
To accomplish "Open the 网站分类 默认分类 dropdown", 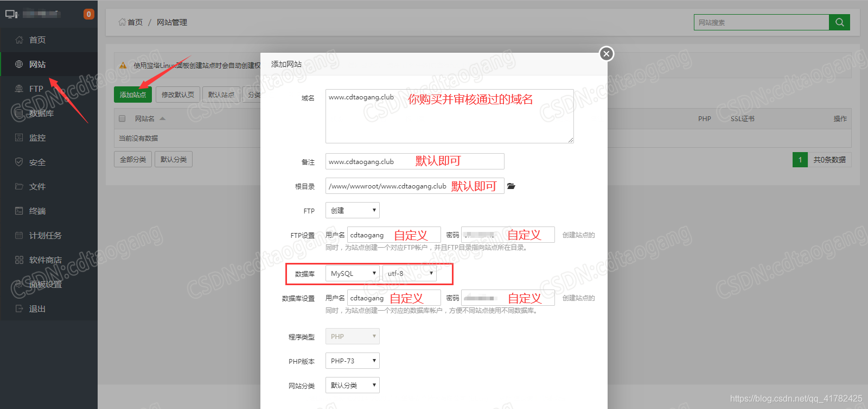I will [353, 385].
